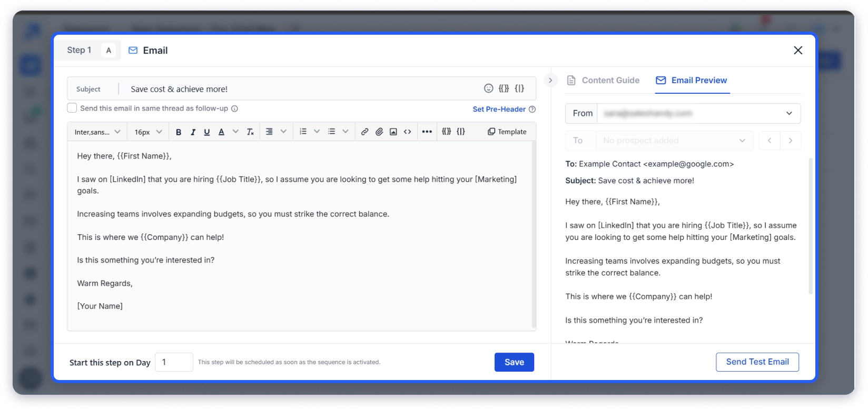Click the underline icon

(207, 132)
